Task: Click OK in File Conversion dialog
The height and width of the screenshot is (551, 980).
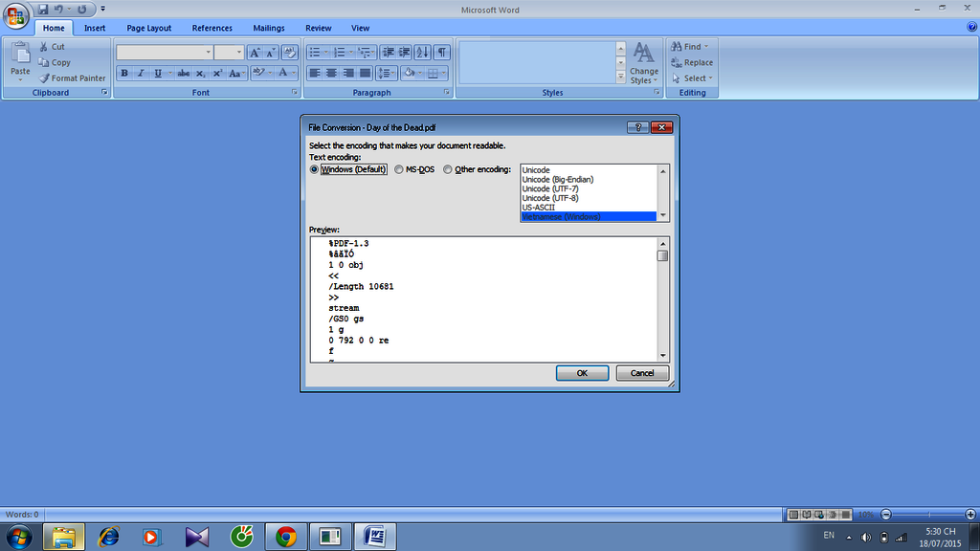Action: tap(582, 373)
